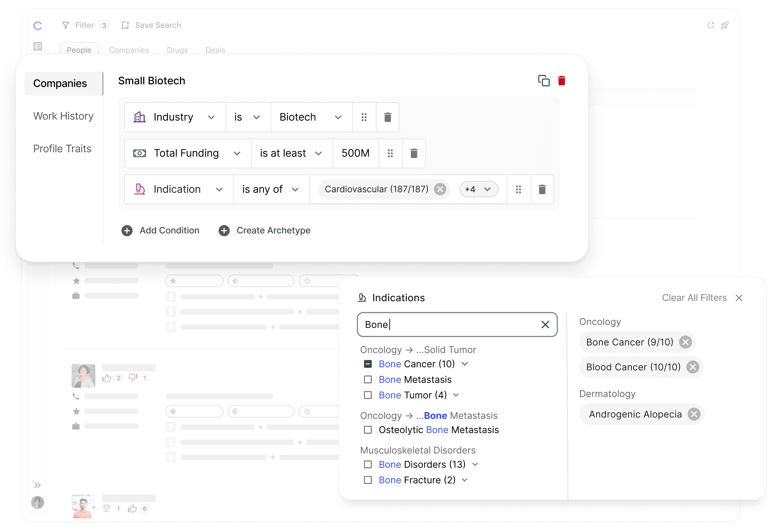
Task: Open the Companies top tab
Action: (x=129, y=50)
